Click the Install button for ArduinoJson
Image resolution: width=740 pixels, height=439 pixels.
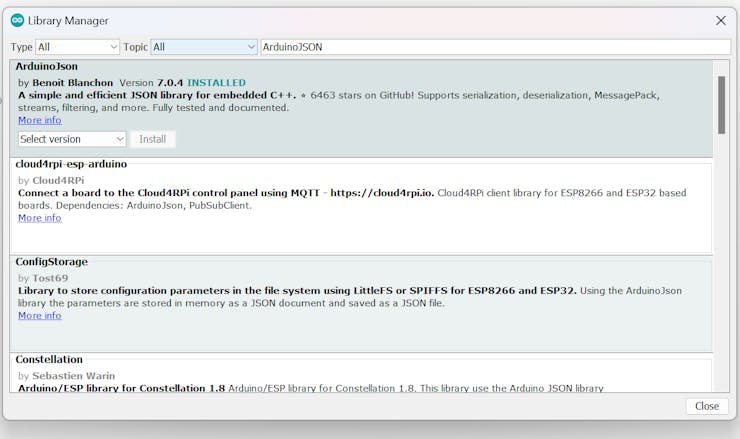(x=152, y=139)
